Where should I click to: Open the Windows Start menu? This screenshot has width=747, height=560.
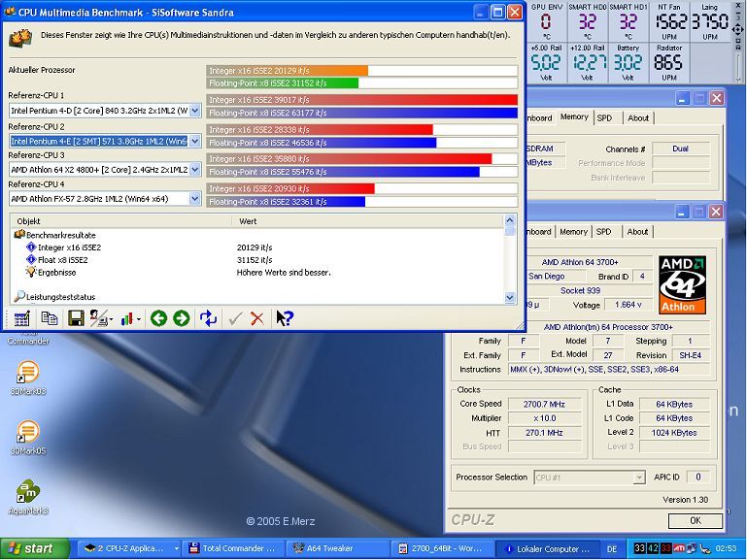pos(35,548)
